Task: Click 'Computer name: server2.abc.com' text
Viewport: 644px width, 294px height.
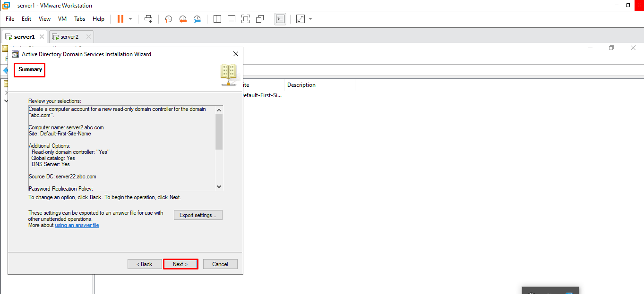Action: pyautogui.click(x=66, y=127)
